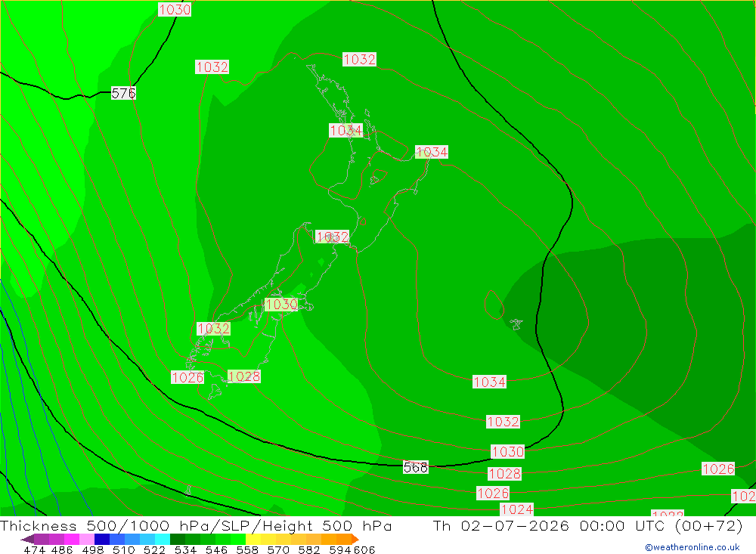The width and height of the screenshot is (756, 554).
Task: Pick the cyan legend swatch
Action: tap(163, 539)
